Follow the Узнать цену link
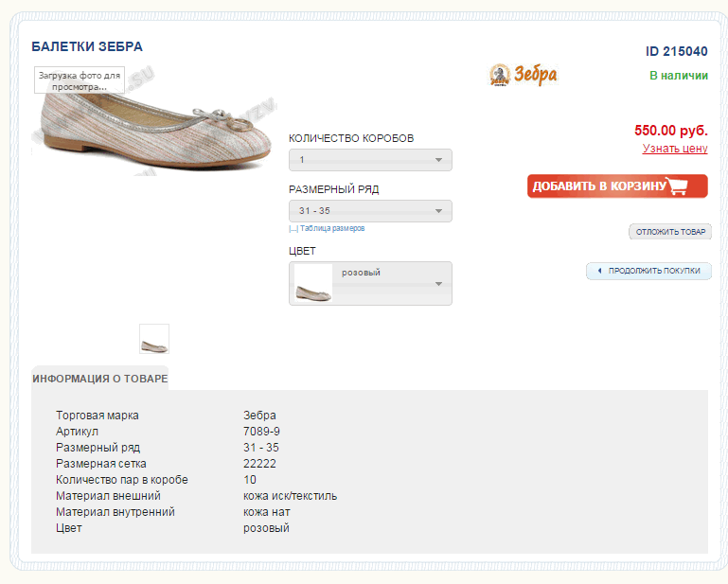The height and width of the screenshot is (584, 728). 675,149
